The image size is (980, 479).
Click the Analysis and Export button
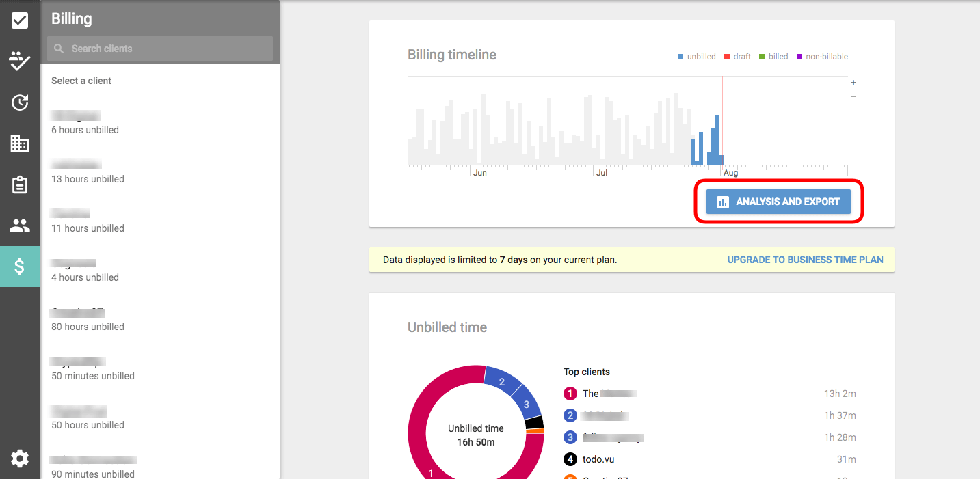click(778, 202)
